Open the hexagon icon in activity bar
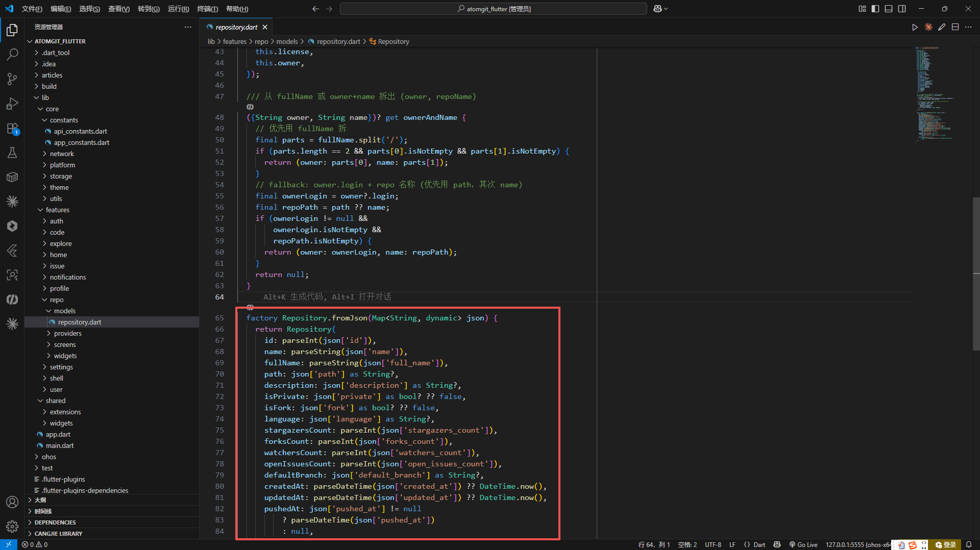This screenshot has width=980, height=550. (12, 226)
